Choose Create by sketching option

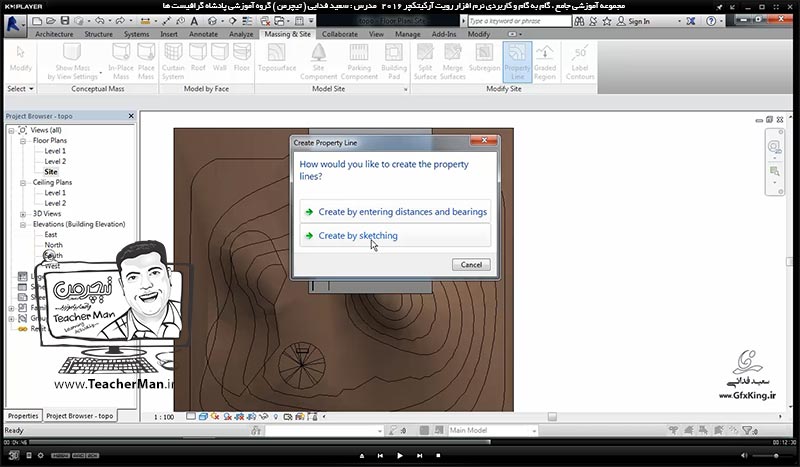tap(395, 235)
